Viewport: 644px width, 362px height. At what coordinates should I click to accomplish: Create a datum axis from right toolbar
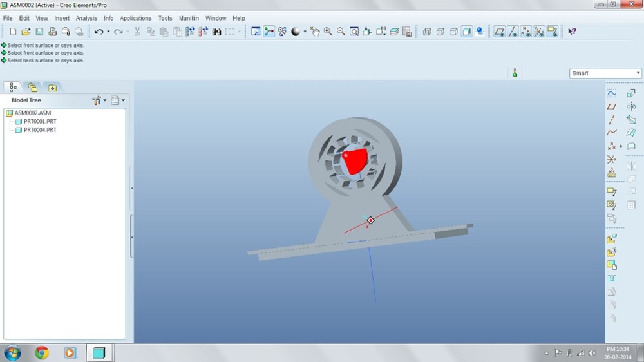(612, 120)
